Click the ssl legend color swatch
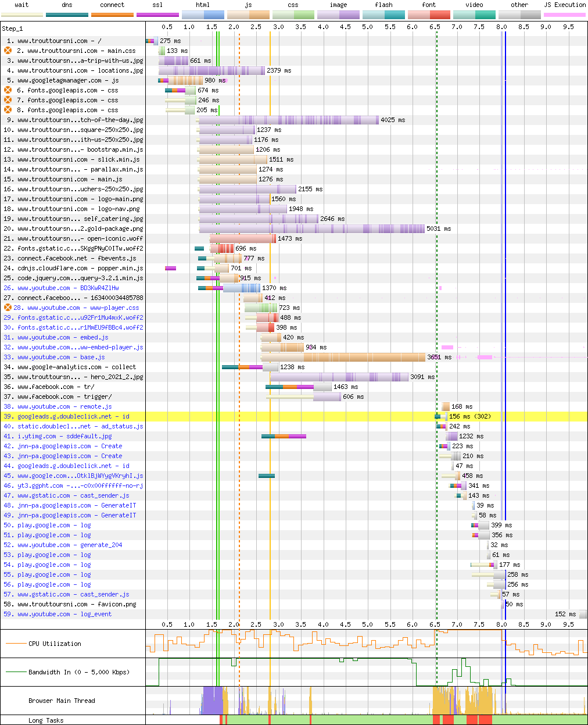The height and width of the screenshot is (725, 588). [x=157, y=15]
